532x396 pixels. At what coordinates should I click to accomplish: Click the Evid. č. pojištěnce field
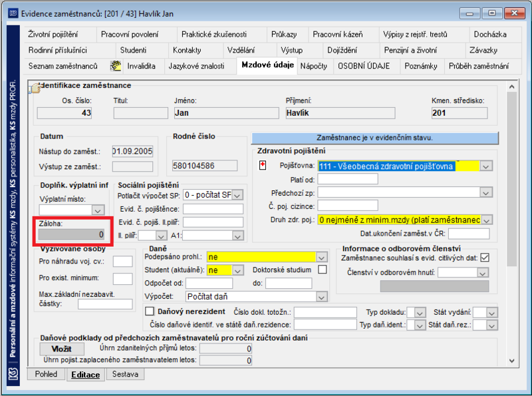point(213,209)
